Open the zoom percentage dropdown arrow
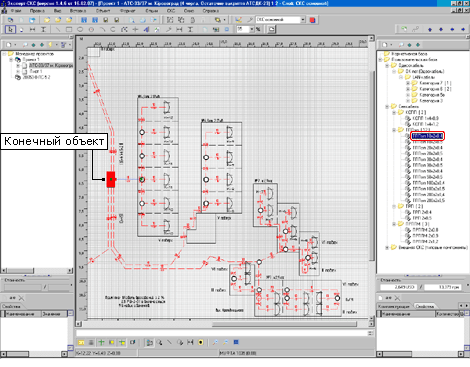Viewport: 470px width, 367px height. pyautogui.click(x=252, y=29)
